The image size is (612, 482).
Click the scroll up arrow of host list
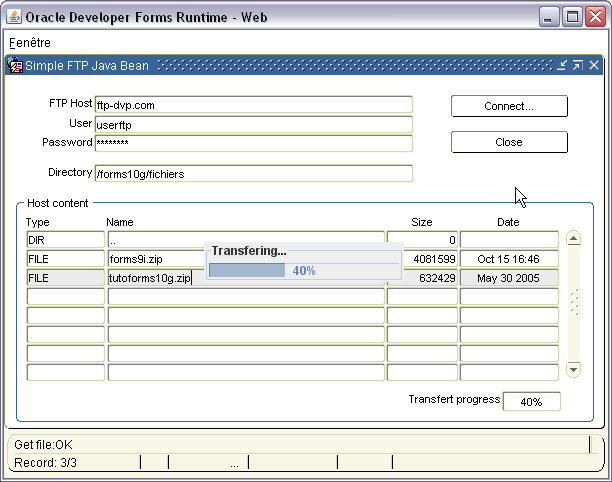click(573, 238)
